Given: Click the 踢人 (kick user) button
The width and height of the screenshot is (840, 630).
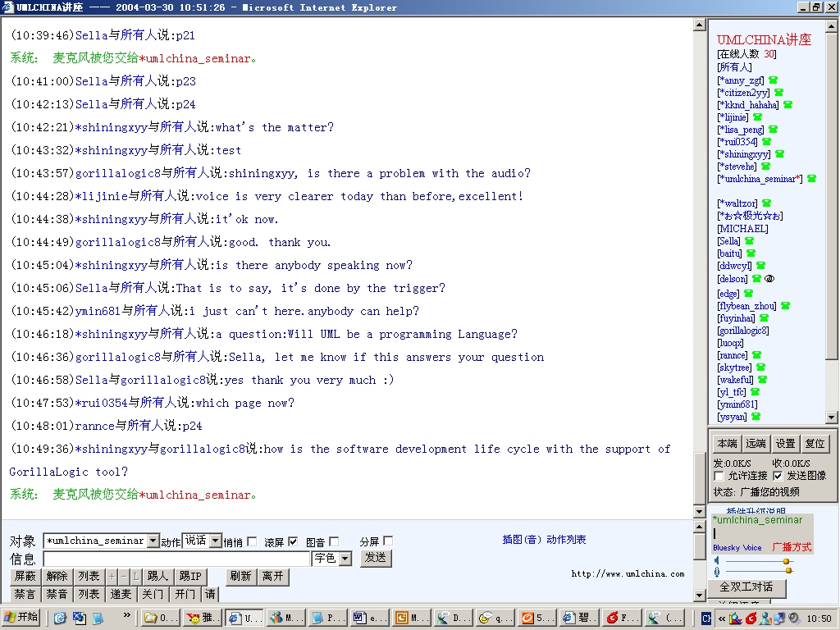Looking at the screenshot, I should 158,577.
